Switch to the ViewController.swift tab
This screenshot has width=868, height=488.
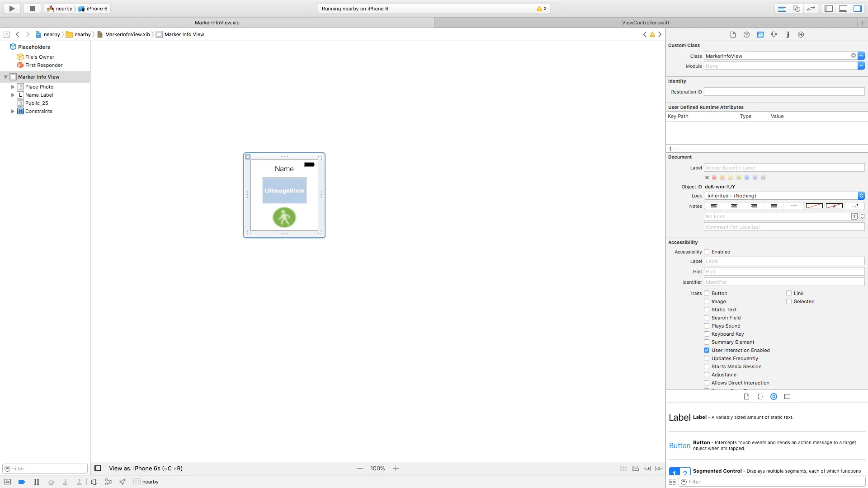645,23
